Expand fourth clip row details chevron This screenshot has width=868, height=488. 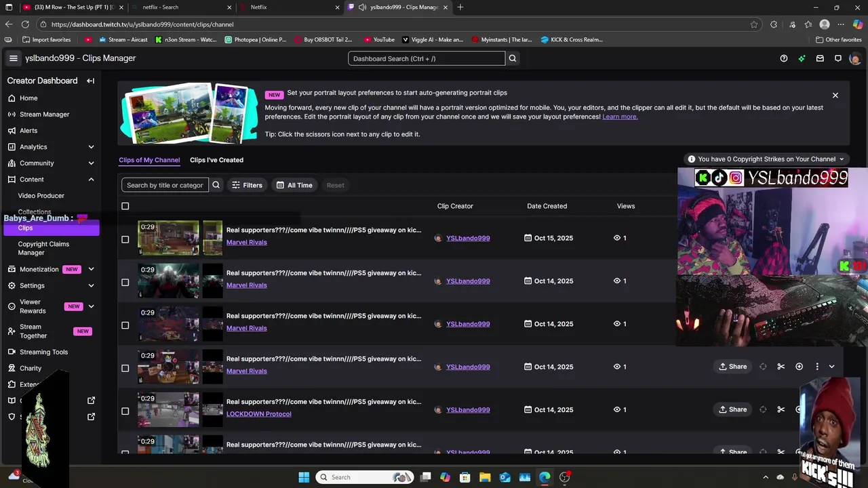tap(831, 367)
